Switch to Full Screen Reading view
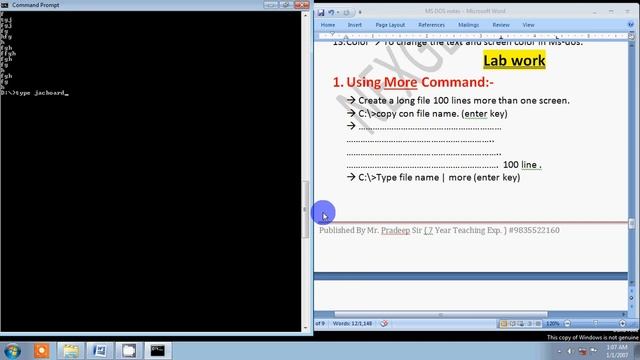Screen dimensions: 640x360 [x=512, y=324]
